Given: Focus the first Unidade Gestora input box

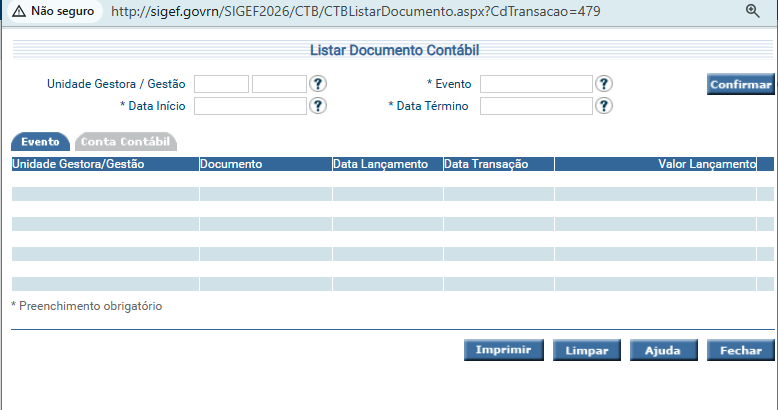Looking at the screenshot, I should coord(221,84).
